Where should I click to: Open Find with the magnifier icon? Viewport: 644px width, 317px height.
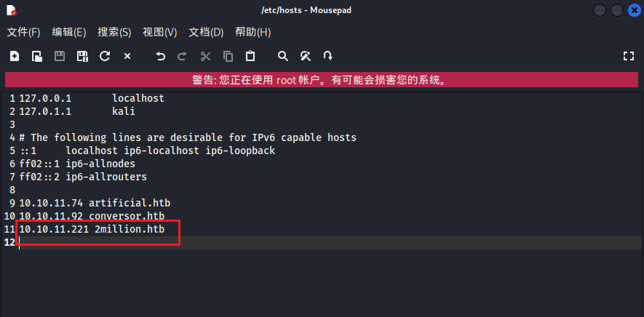coord(283,56)
